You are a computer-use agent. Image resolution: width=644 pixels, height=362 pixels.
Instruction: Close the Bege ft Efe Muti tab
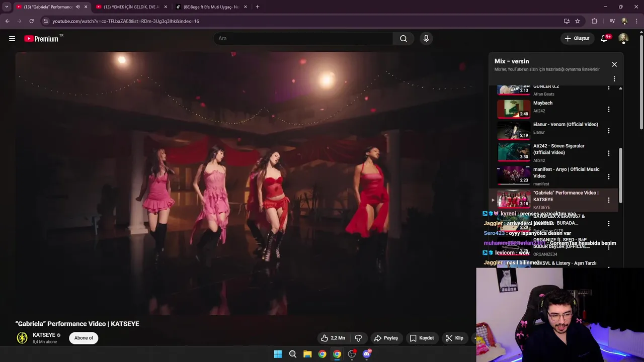point(246,7)
